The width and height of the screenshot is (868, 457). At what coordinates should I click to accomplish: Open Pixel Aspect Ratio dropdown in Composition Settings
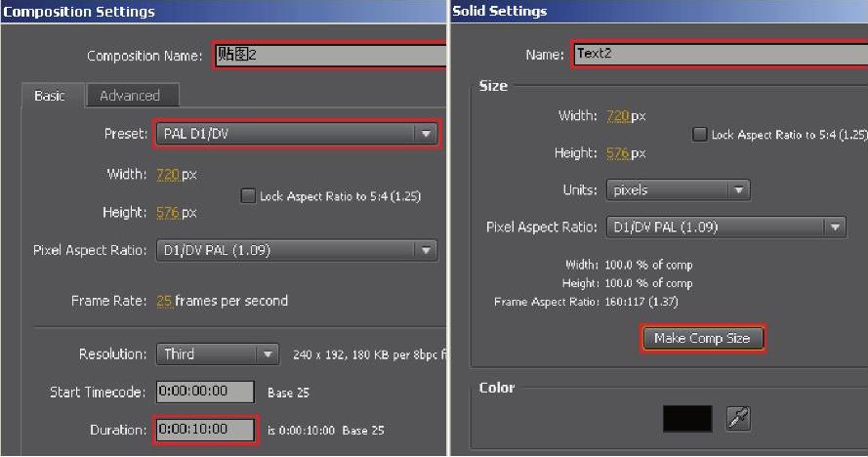(x=297, y=250)
